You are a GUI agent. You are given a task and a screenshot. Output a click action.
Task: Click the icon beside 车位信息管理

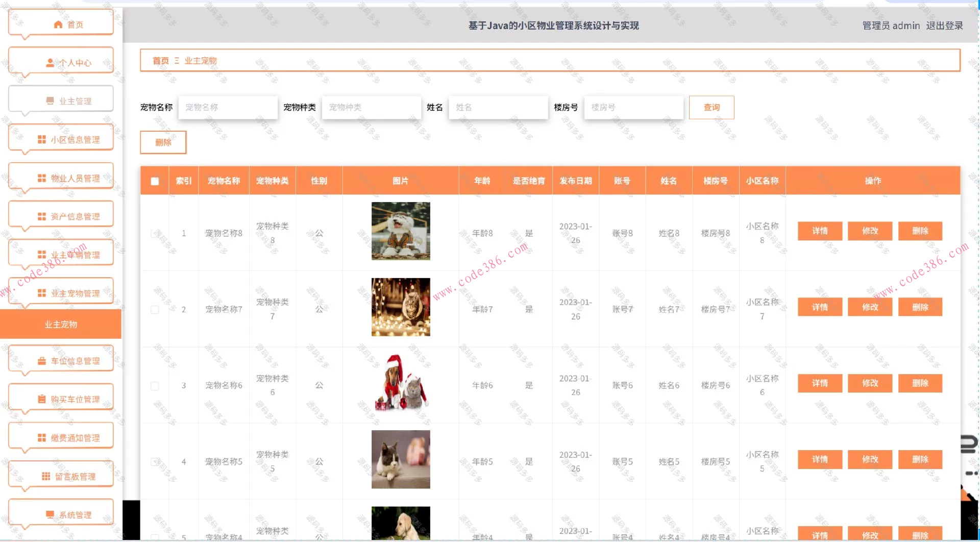click(x=42, y=361)
